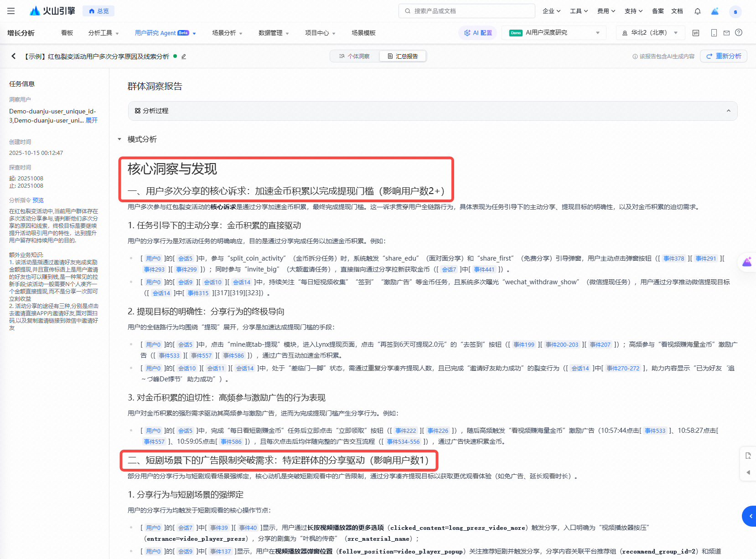Edit the report title with the pencil icon
The image size is (756, 559).
pyautogui.click(x=184, y=56)
